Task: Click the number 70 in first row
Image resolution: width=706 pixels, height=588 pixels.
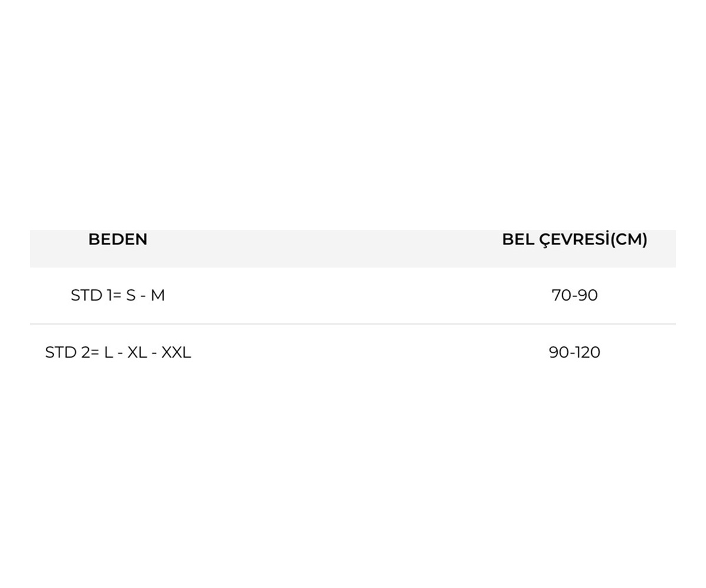Action: point(561,295)
